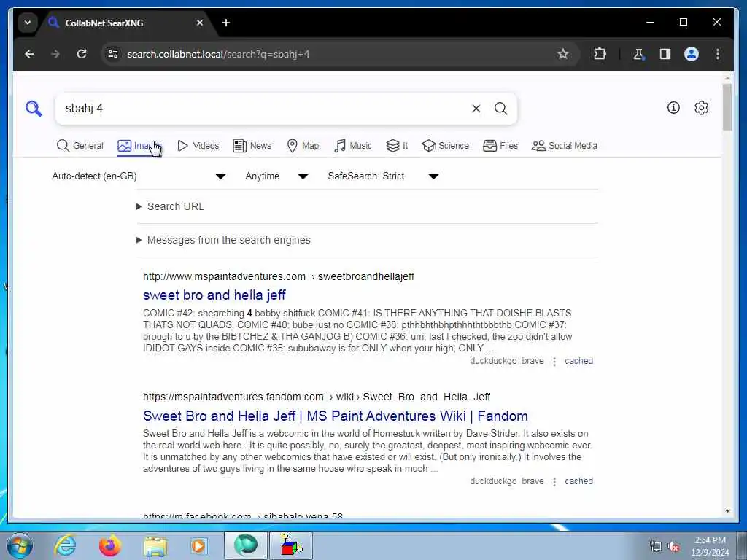
Task: View site information icon in address bar
Action: (113, 54)
